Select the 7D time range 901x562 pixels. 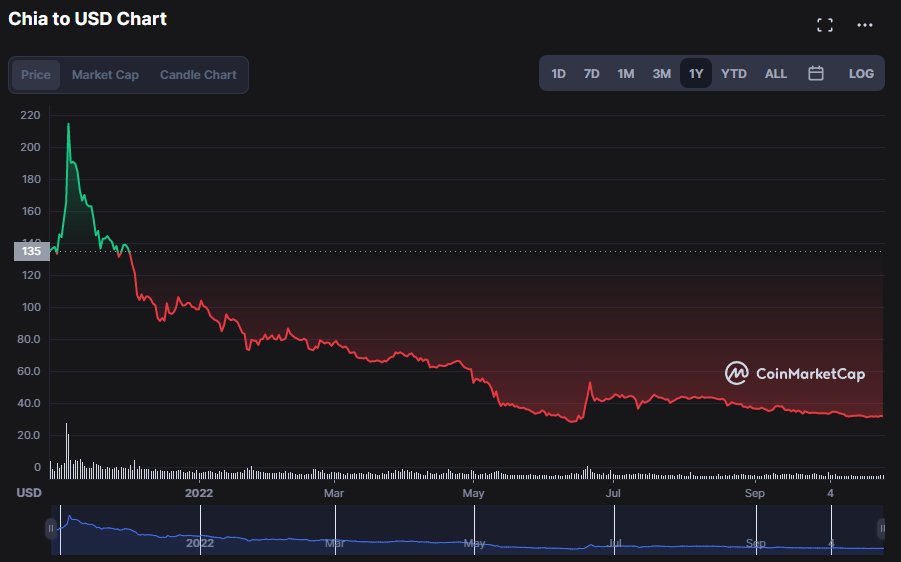(591, 74)
